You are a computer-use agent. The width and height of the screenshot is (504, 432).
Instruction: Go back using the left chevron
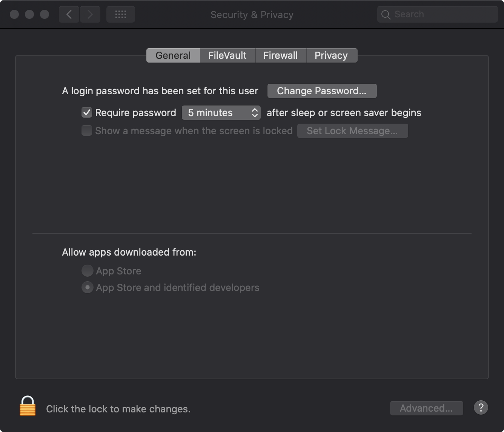point(69,15)
